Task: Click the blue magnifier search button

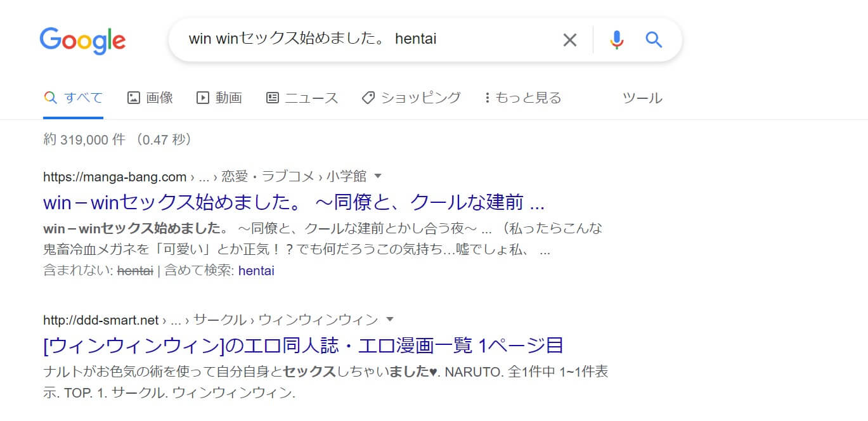Action: pos(654,40)
